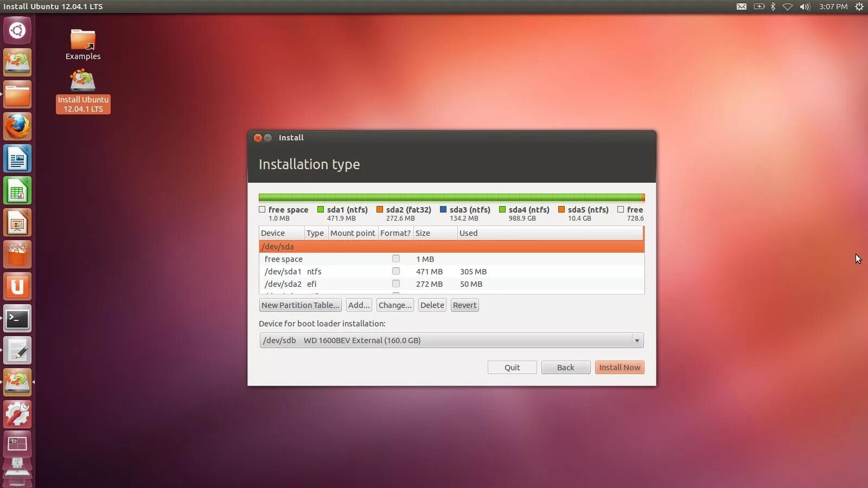This screenshot has width=868, height=488.
Task: Click the 50 MB used cell
Action: click(x=471, y=284)
